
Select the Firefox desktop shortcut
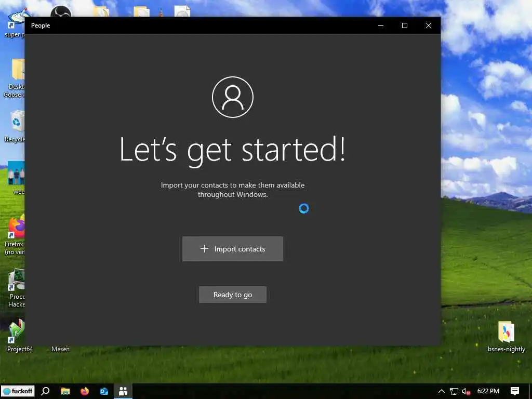pos(15,235)
